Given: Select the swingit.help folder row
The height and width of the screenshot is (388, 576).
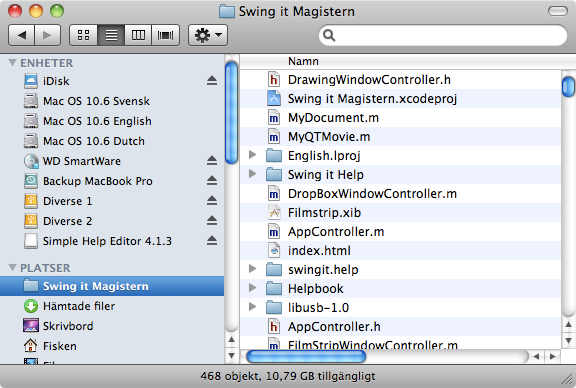Looking at the screenshot, I should 401,270.
